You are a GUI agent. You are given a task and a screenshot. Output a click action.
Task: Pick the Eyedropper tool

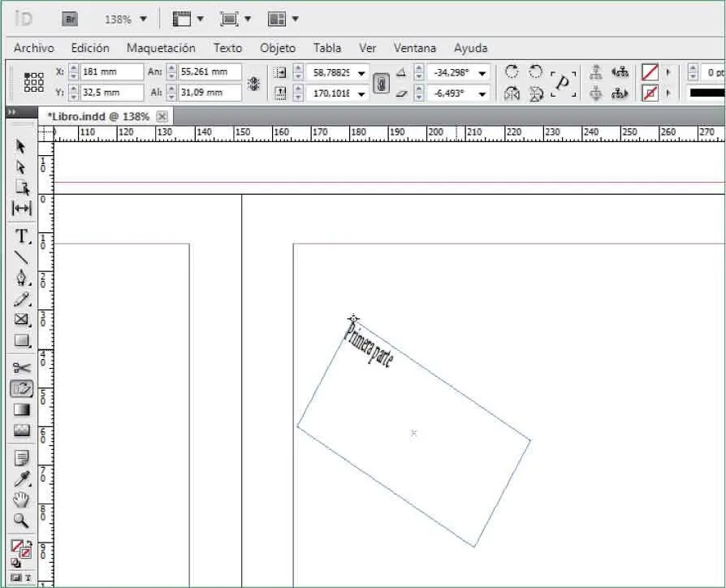pos(22,478)
